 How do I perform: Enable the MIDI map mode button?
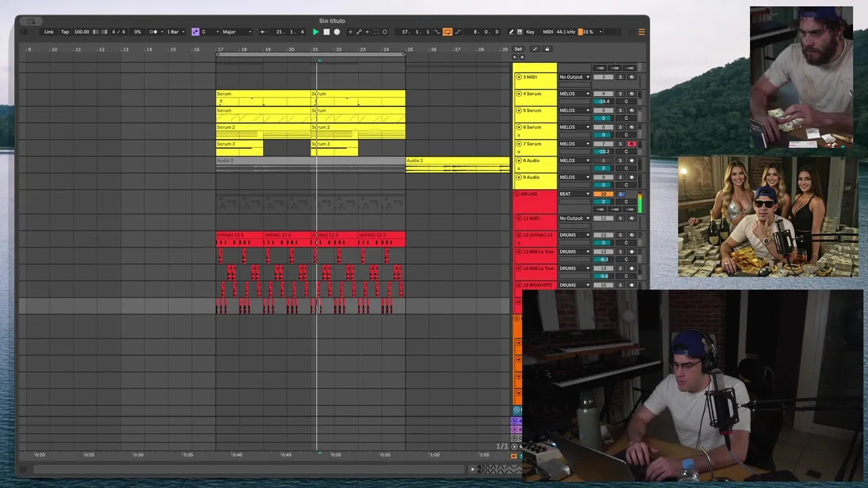coord(548,32)
